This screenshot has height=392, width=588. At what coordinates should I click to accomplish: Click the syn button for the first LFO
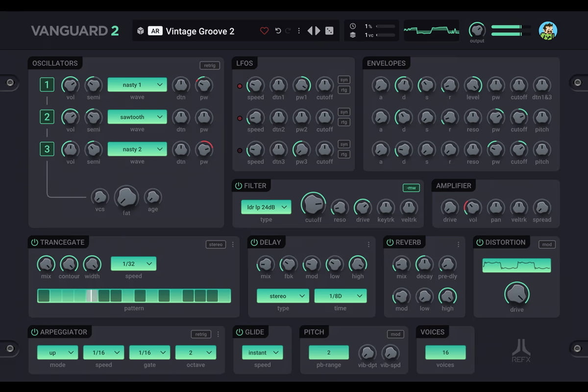[x=344, y=80]
